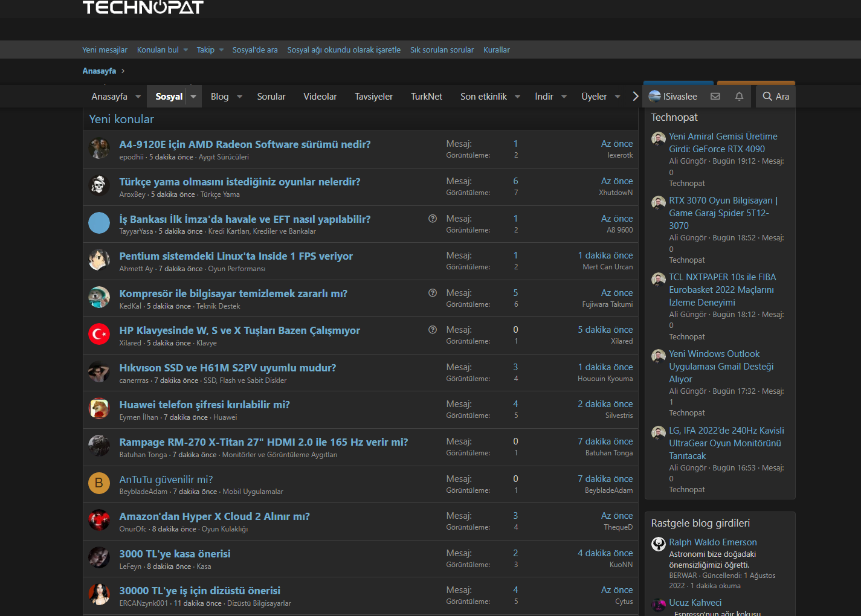Open TayyarYasa's blue circle avatar
The width and height of the screenshot is (861, 616).
point(99,223)
